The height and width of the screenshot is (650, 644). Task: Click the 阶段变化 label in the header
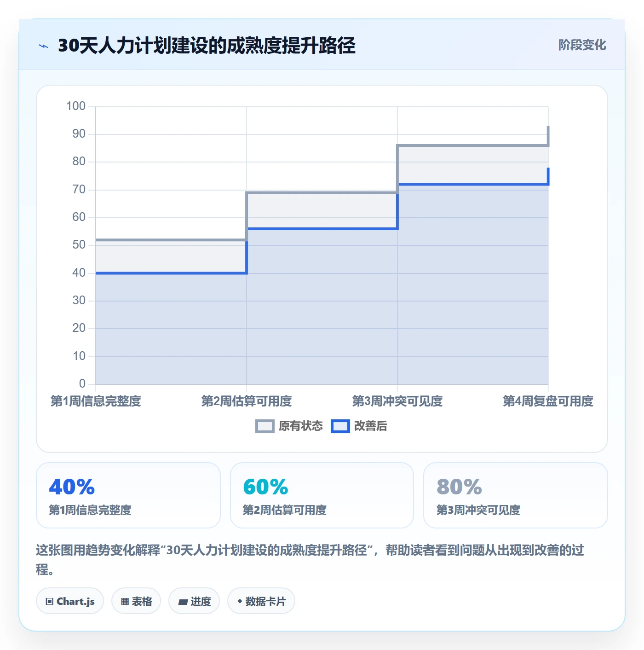pyautogui.click(x=582, y=45)
